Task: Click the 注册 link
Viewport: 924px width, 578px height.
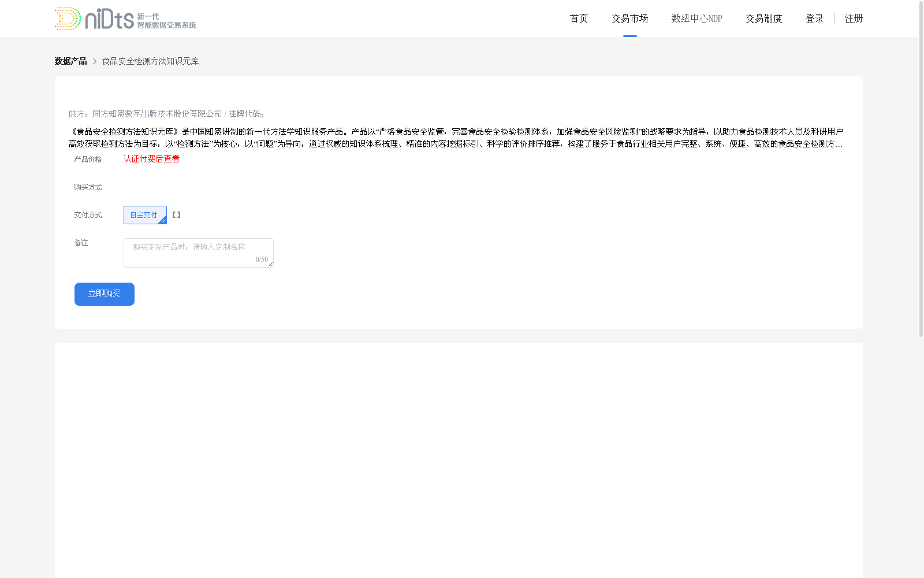Action: (x=854, y=18)
